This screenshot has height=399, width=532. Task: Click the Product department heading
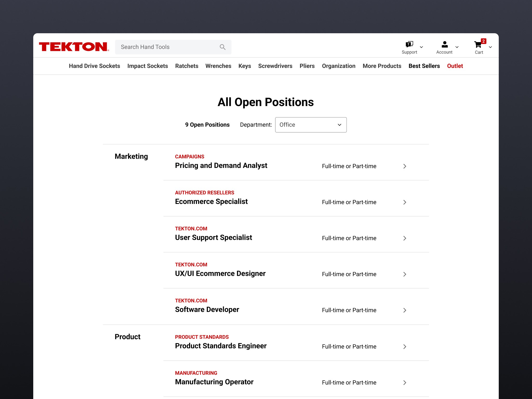pos(128,337)
